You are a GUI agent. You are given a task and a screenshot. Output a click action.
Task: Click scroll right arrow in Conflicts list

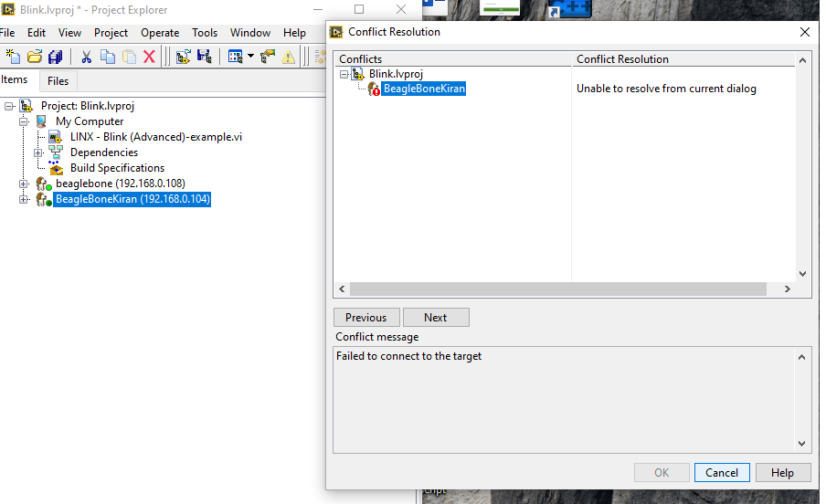tap(788, 289)
